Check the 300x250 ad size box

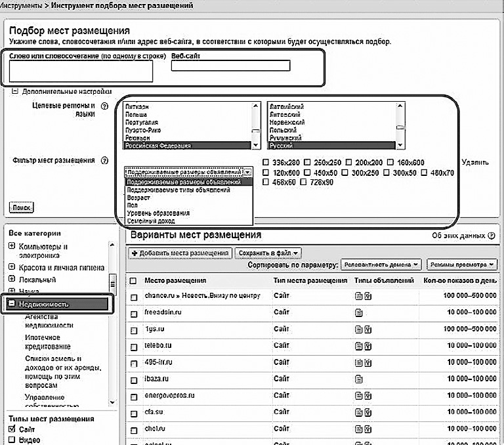345,173
